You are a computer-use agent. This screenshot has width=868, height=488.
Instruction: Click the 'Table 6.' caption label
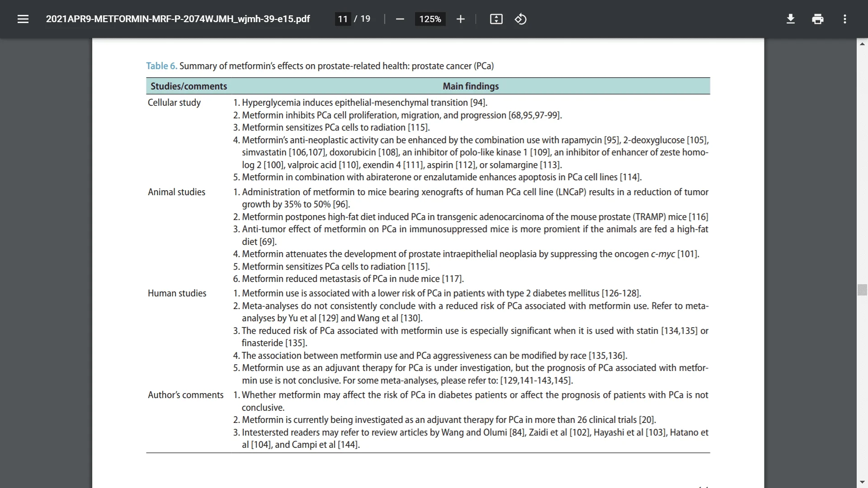[161, 66]
